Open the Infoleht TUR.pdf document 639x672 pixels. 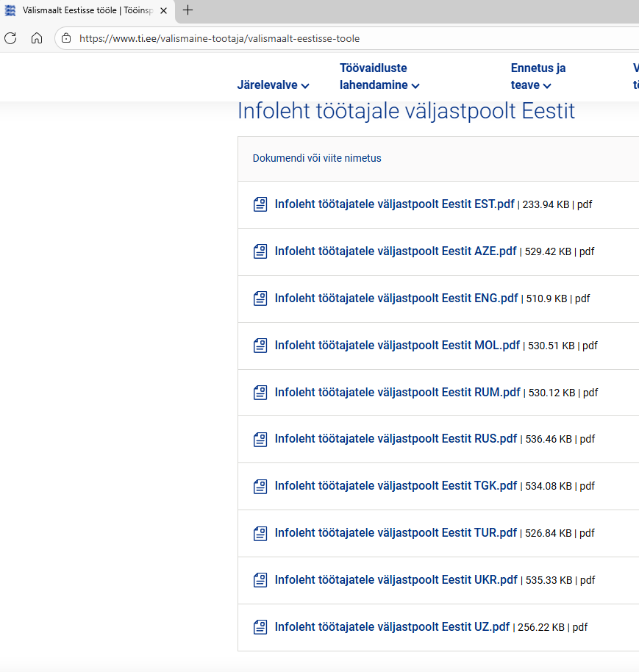pyautogui.click(x=396, y=533)
